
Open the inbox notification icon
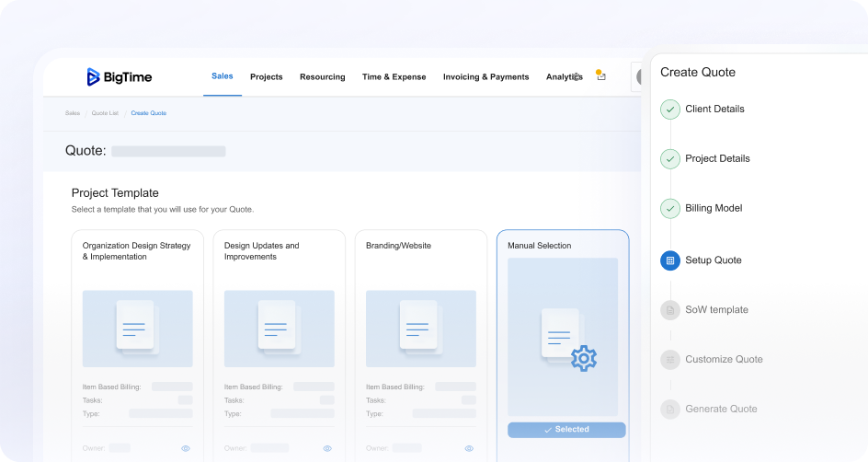(600, 76)
